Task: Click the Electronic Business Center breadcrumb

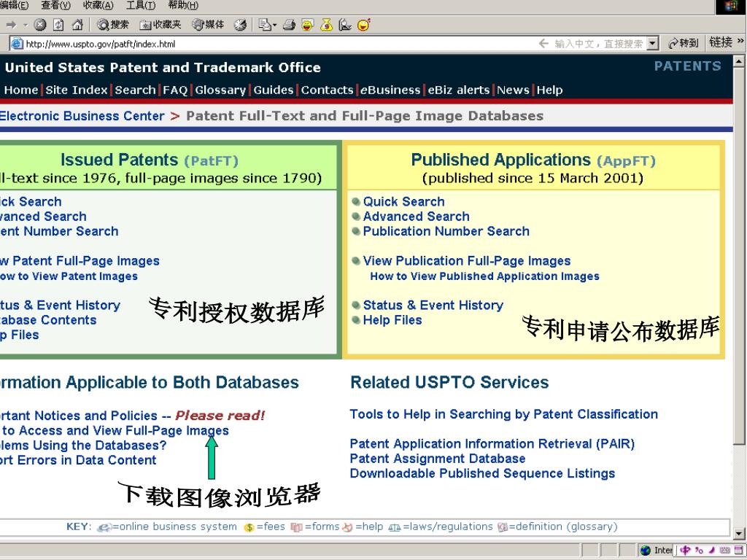Action: click(82, 116)
